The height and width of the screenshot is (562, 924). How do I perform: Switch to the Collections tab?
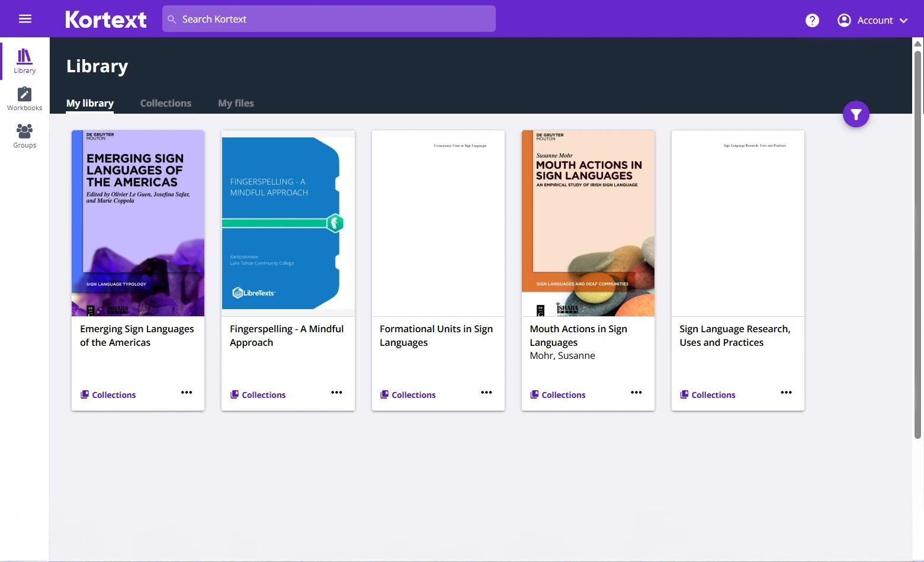point(166,103)
